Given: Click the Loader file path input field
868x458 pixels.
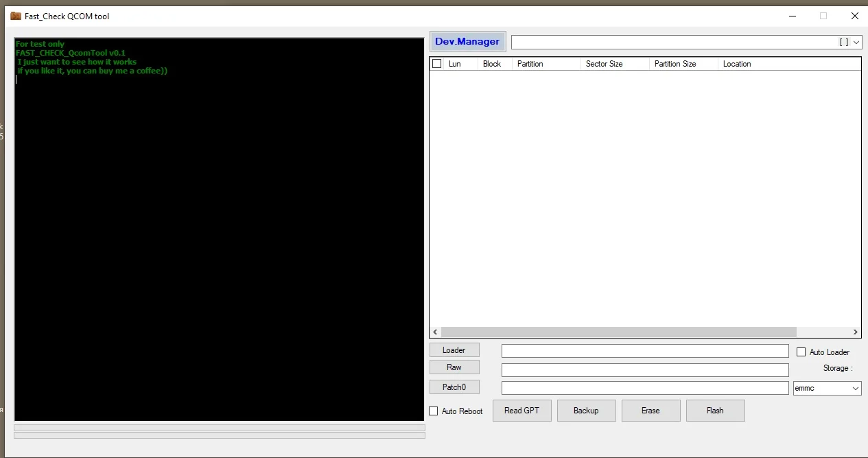Looking at the screenshot, I should [645, 351].
